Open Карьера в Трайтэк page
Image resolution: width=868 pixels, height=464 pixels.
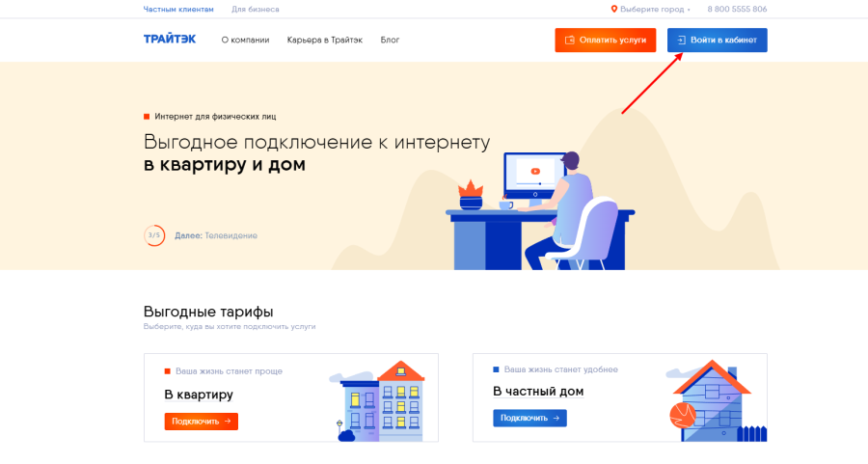pyautogui.click(x=325, y=40)
